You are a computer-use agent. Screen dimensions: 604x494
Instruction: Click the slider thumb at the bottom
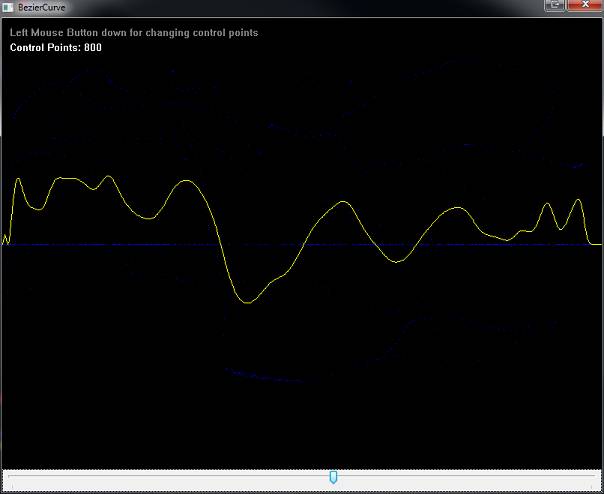[334, 477]
